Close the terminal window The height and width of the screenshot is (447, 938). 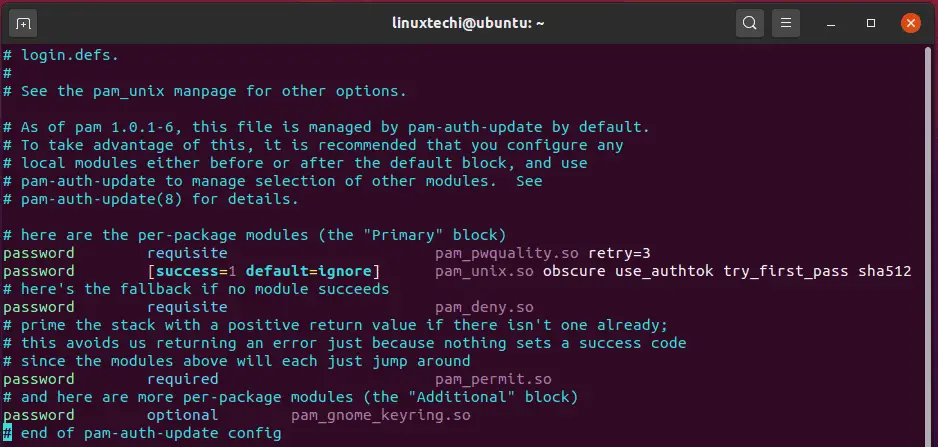[x=910, y=22]
